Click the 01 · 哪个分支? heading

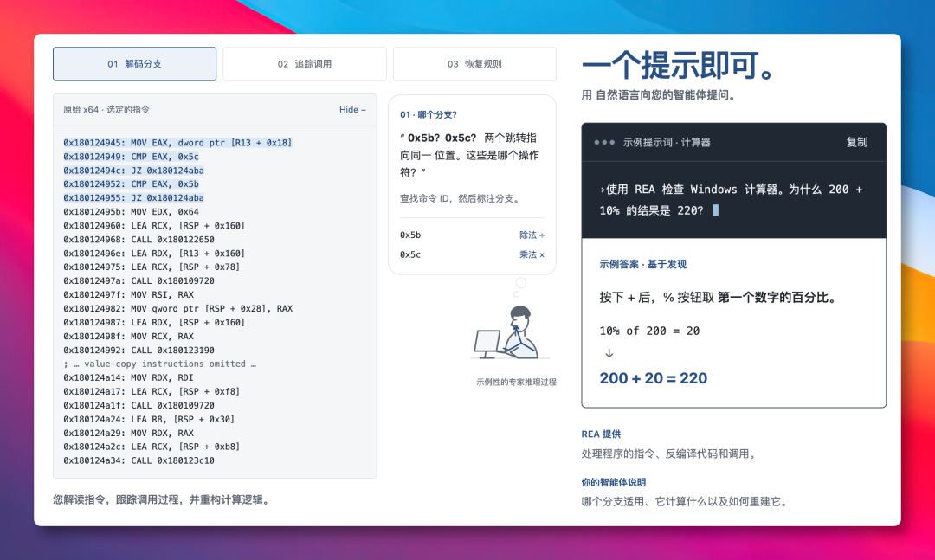click(429, 114)
